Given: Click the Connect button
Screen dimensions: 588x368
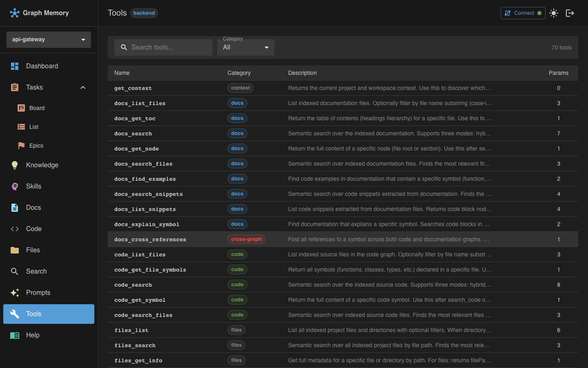Looking at the screenshot, I should (x=523, y=13).
